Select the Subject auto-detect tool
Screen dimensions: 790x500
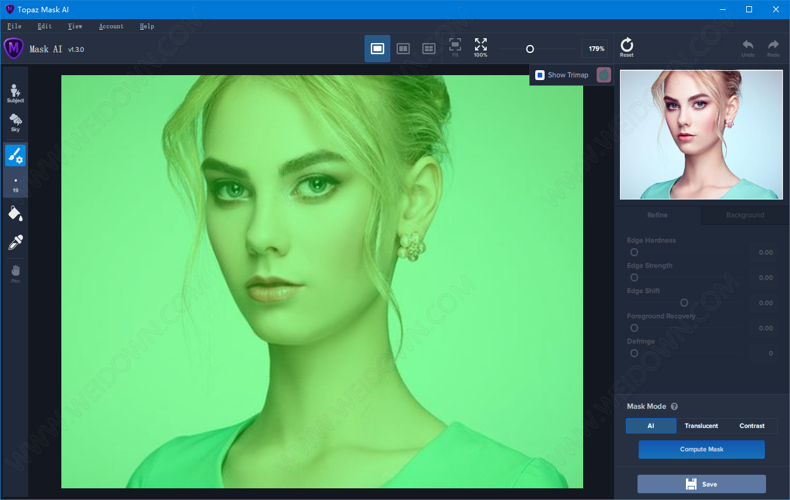coord(15,93)
